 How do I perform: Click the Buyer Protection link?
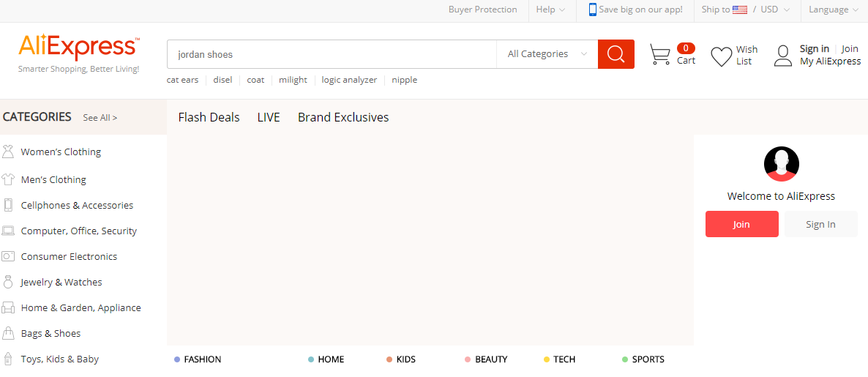[x=483, y=10]
